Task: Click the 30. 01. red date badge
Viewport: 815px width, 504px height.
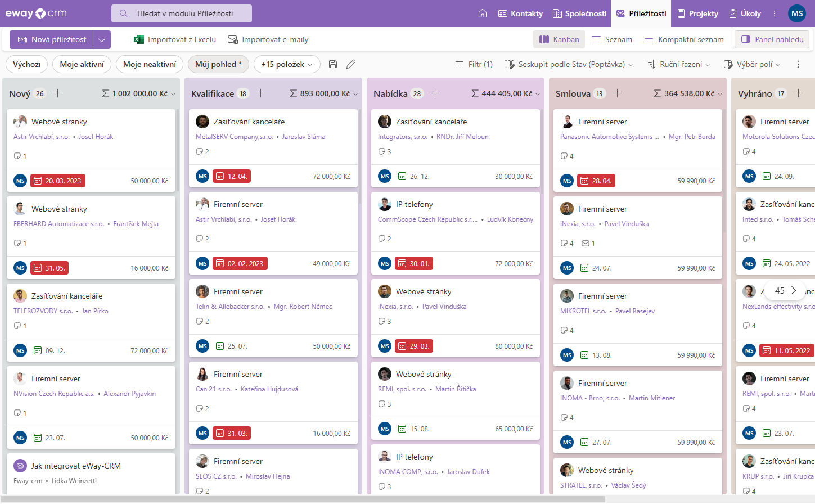Action: [414, 263]
